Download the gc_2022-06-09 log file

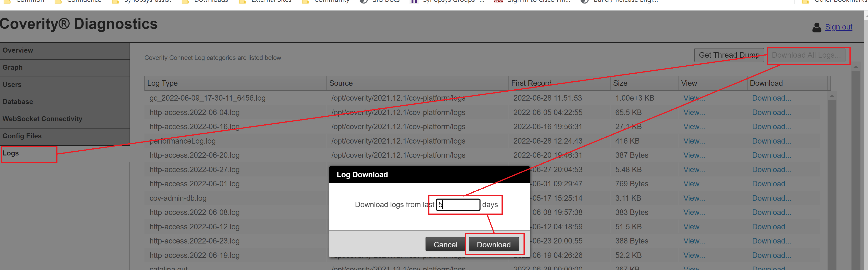[771, 98]
